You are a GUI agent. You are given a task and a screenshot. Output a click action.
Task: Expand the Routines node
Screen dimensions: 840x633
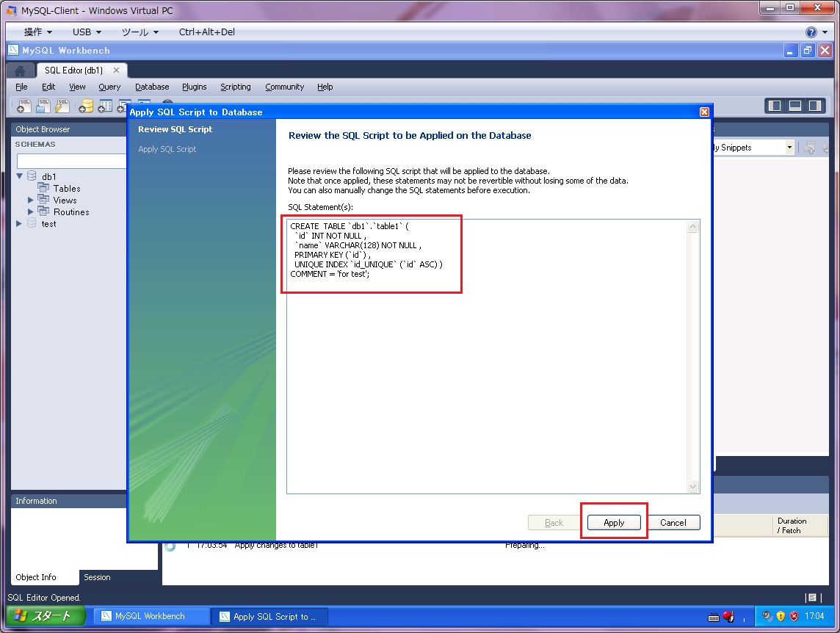31,211
